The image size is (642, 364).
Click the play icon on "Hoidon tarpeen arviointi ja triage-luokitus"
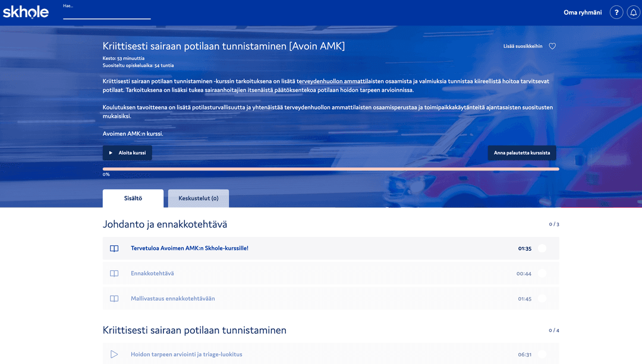coord(114,354)
